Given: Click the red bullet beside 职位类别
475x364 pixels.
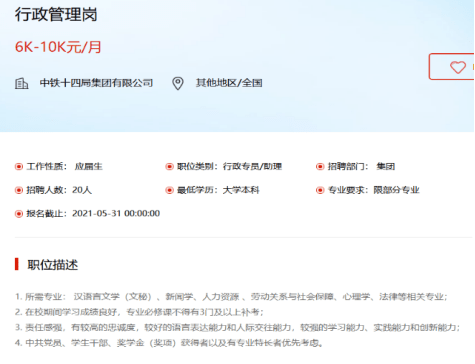Looking at the screenshot, I should pyautogui.click(x=169, y=166).
